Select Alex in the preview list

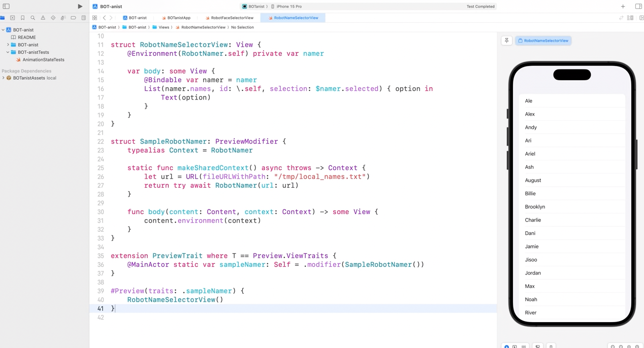click(572, 114)
